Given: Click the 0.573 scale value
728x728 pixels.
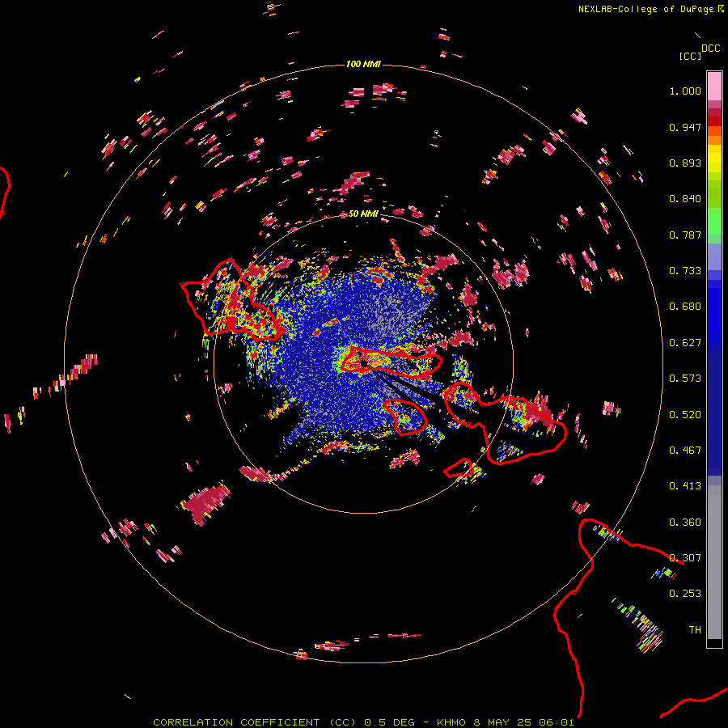Looking at the screenshot, I should (685, 379).
